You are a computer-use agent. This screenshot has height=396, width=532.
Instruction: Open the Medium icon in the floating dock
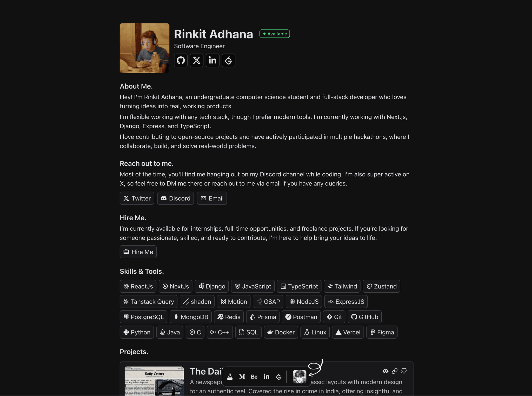pos(242,377)
